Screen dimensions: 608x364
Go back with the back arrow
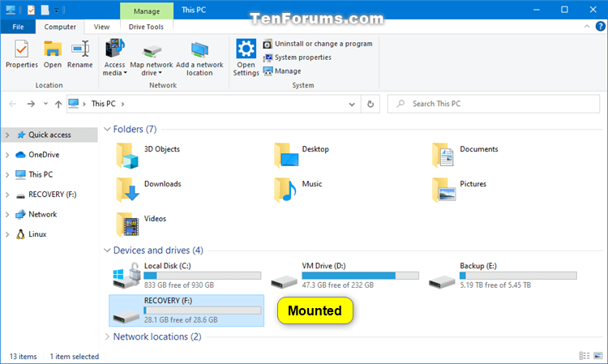click(12, 104)
